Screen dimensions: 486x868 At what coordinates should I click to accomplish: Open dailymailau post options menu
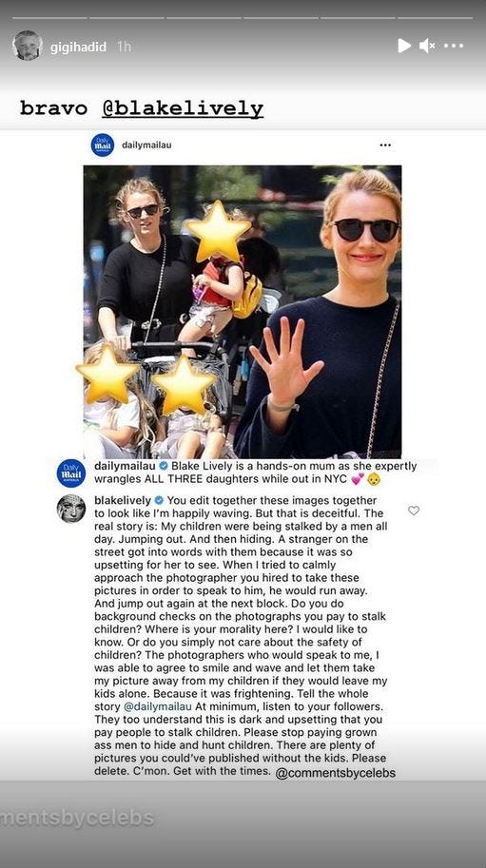pyautogui.click(x=385, y=145)
